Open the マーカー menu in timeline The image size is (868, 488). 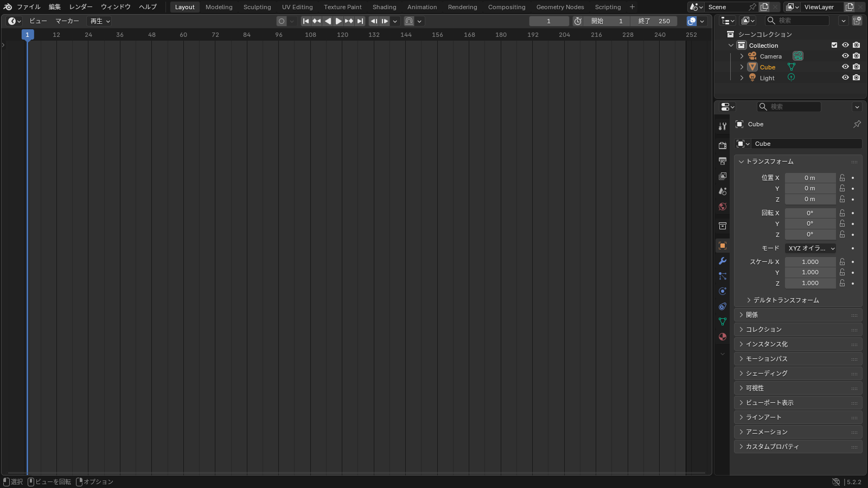pos(67,21)
